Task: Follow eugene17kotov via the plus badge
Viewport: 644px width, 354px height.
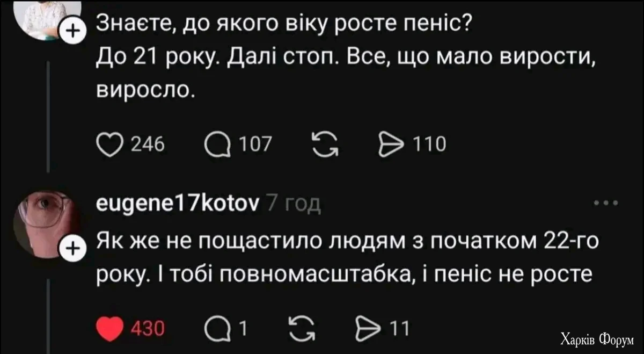Action: click(x=74, y=248)
